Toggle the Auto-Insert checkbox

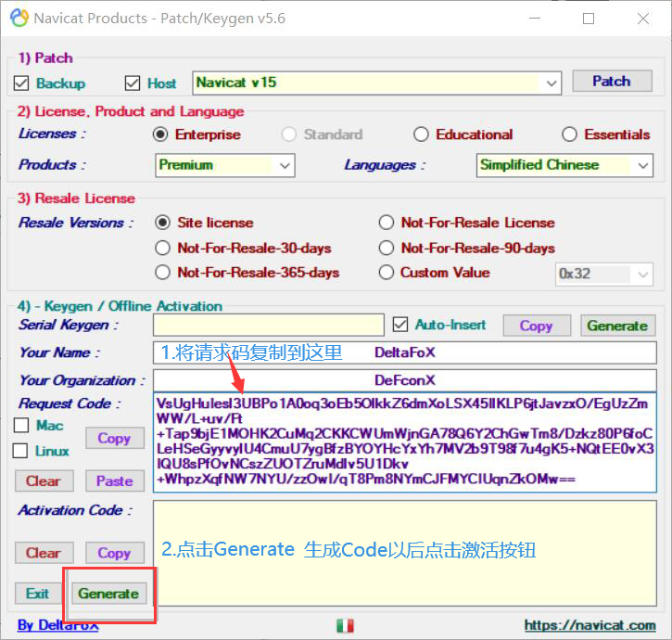pyautogui.click(x=400, y=325)
